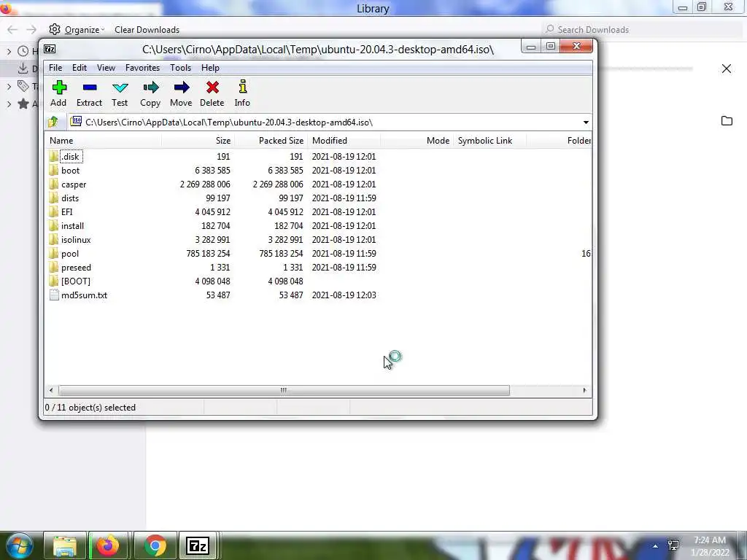Click the Add toolbar icon
The width and height of the screenshot is (747, 560).
click(x=59, y=87)
